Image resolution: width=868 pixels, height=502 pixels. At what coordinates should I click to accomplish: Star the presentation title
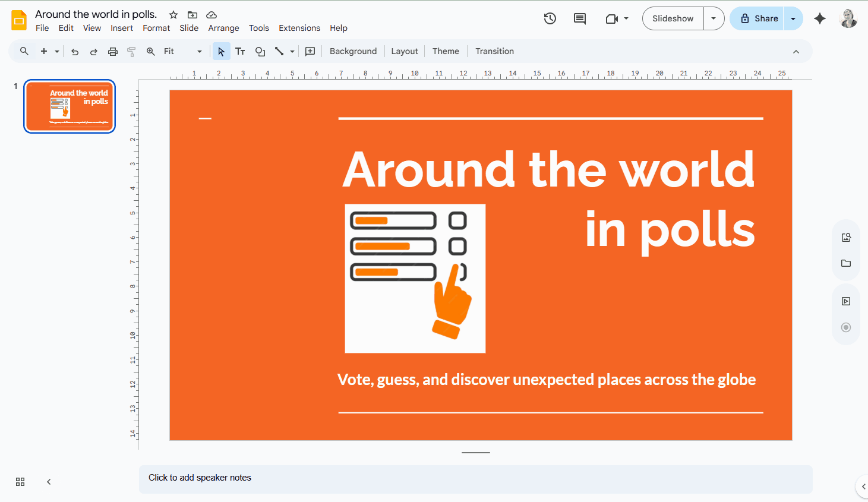tap(172, 14)
